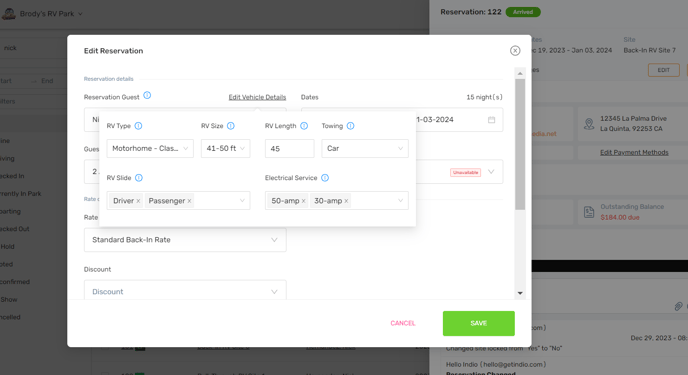Click the RV Length info icon

(304, 126)
